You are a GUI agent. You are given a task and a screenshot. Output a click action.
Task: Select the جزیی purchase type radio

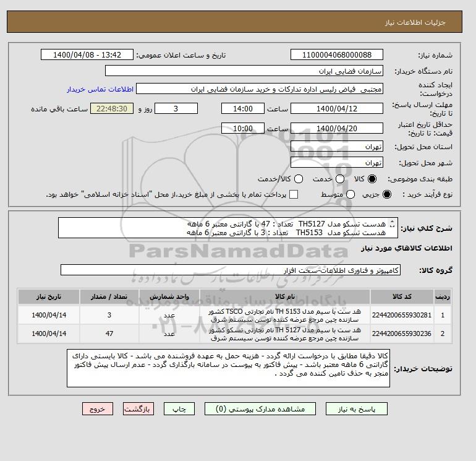pos(387,194)
